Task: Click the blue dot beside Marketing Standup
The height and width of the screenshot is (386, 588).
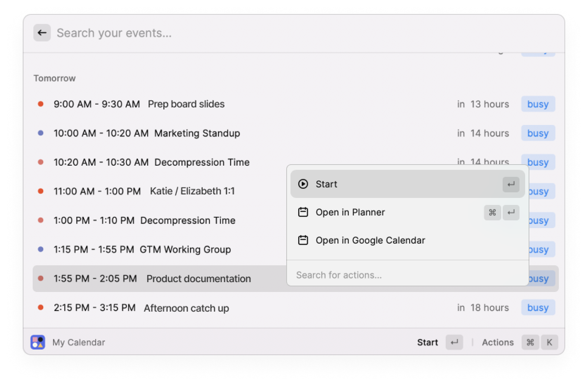Action: click(x=41, y=133)
